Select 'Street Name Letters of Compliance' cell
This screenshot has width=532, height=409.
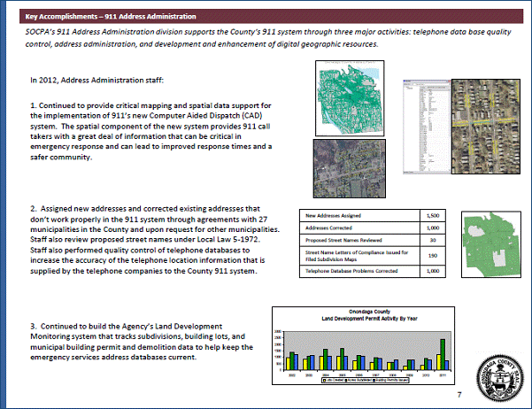click(359, 256)
